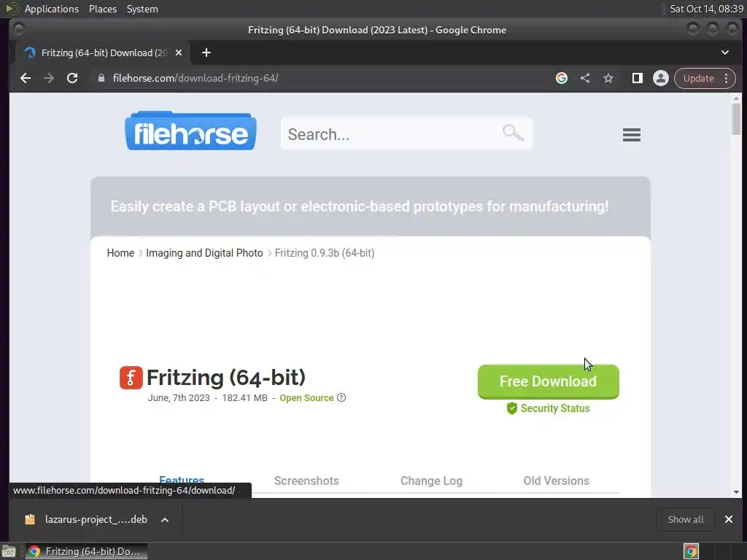Go back with the browser back arrow

point(26,79)
